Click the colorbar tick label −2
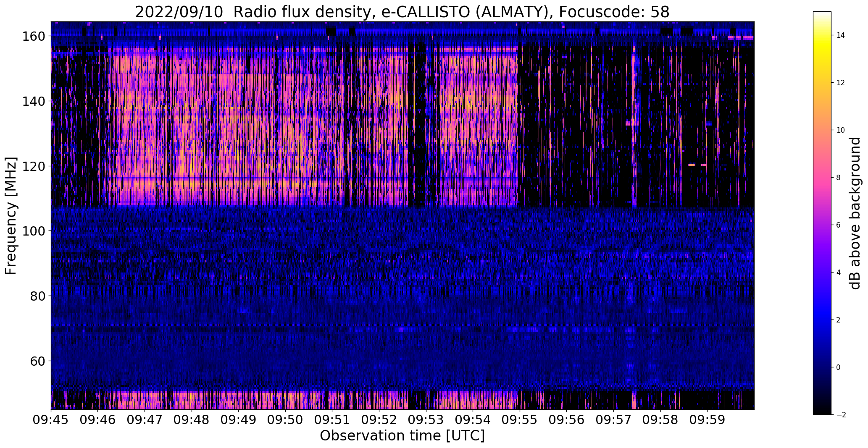 coord(840,415)
